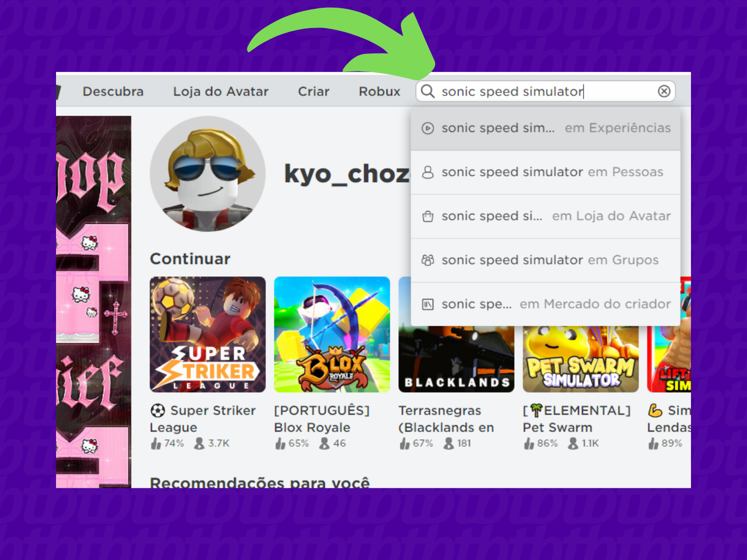This screenshot has width=747, height=560.
Task: Open the kyo_choz avatar profile picture
Action: click(x=208, y=174)
